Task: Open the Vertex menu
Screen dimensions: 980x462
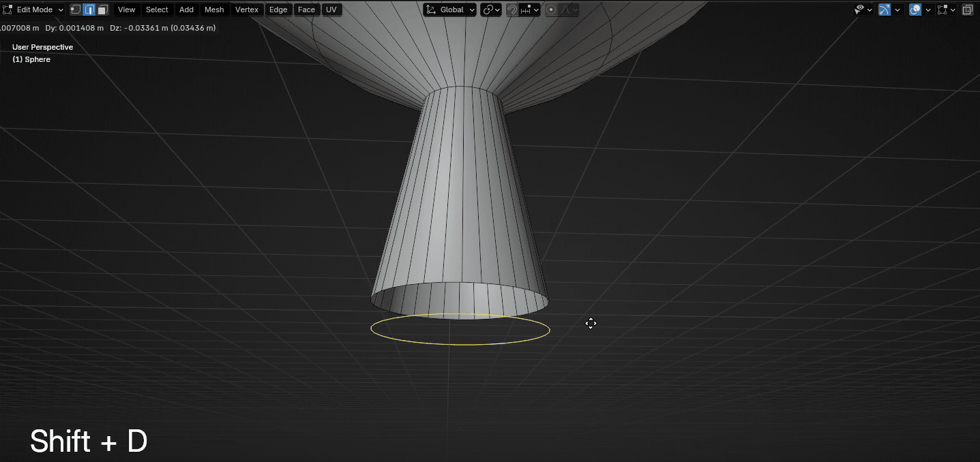Action: 247,10
